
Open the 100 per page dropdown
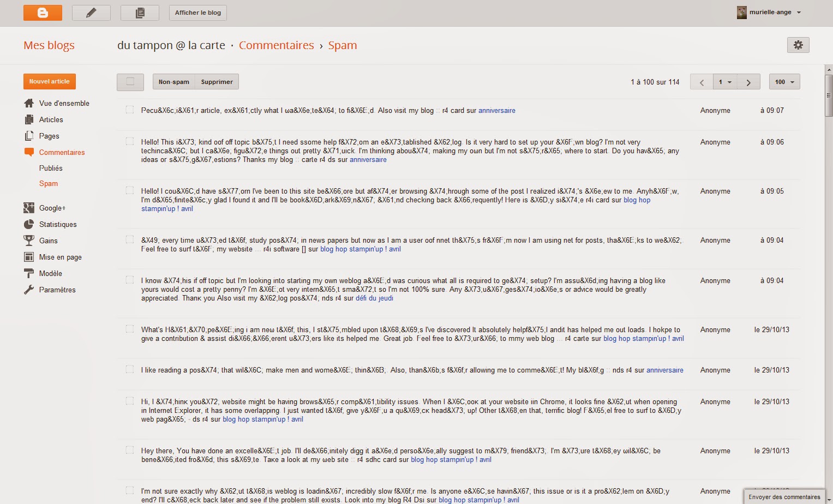(784, 82)
